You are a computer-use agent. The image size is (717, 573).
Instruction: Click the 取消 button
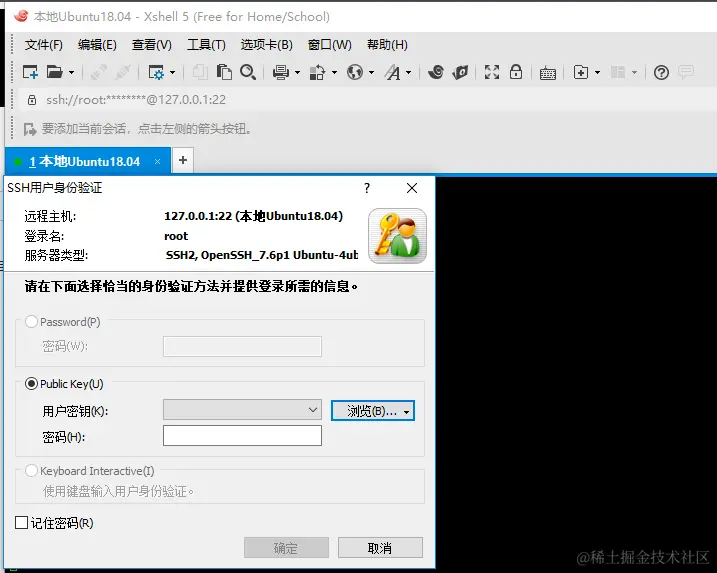coord(380,547)
